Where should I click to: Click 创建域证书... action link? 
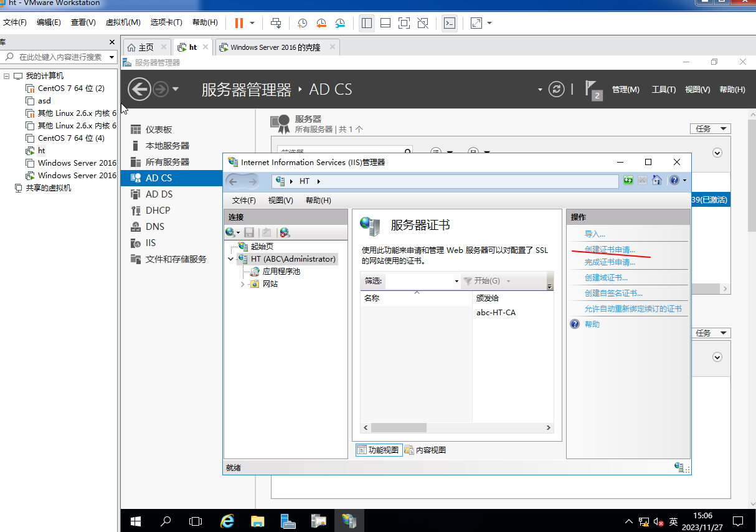coord(606,278)
